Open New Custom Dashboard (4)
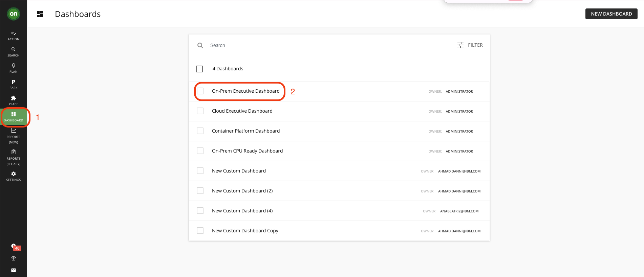The height and width of the screenshot is (277, 644). [x=242, y=211]
